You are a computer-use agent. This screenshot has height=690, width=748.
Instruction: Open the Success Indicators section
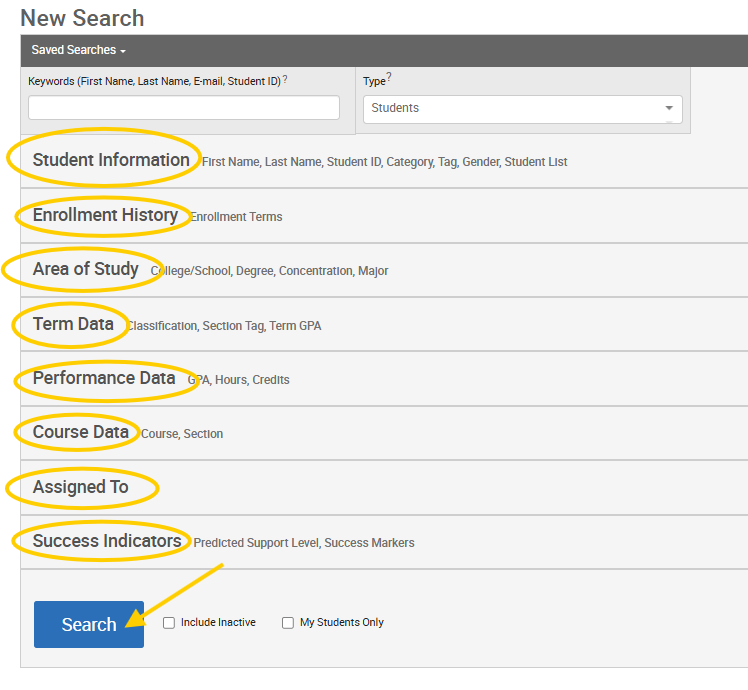click(107, 541)
